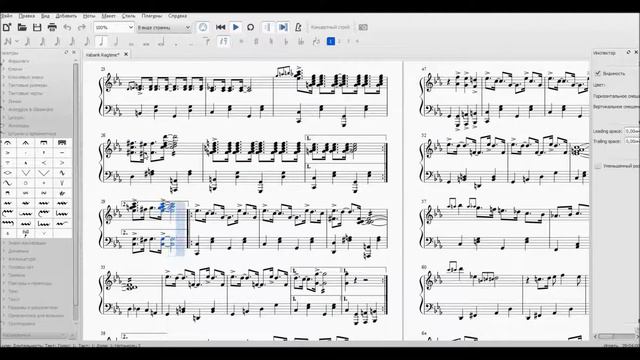Pick the fermata symbol in the palette

pos(8,143)
